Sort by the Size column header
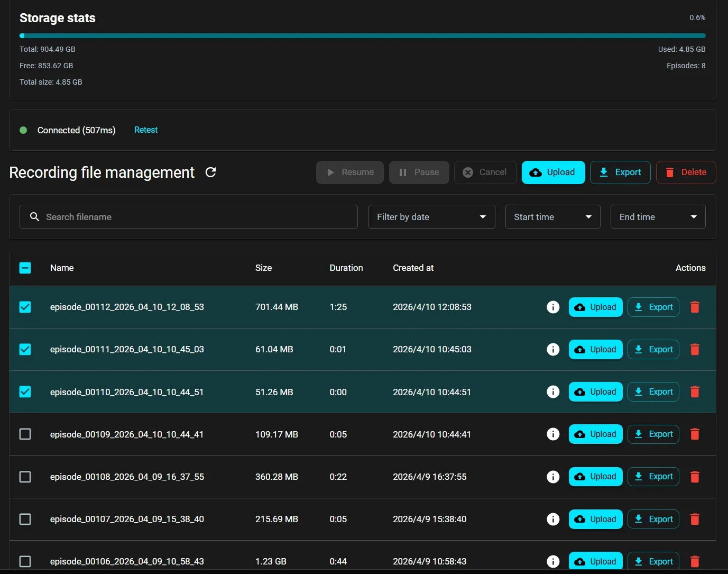This screenshot has height=574, width=728. coord(263,268)
